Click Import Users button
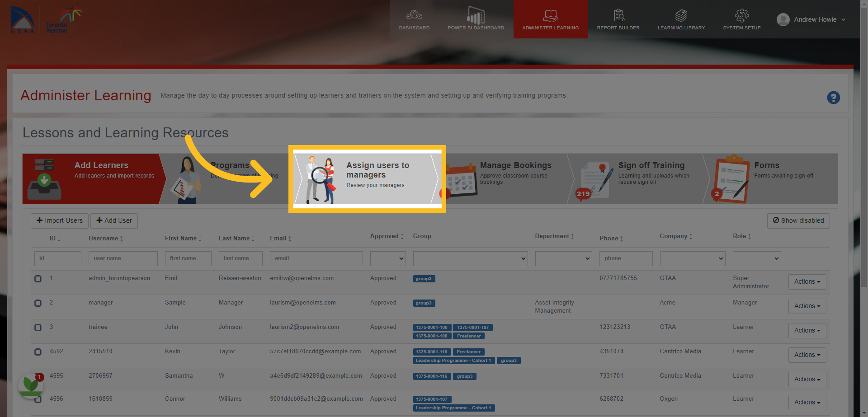The width and height of the screenshot is (868, 417). tap(60, 221)
